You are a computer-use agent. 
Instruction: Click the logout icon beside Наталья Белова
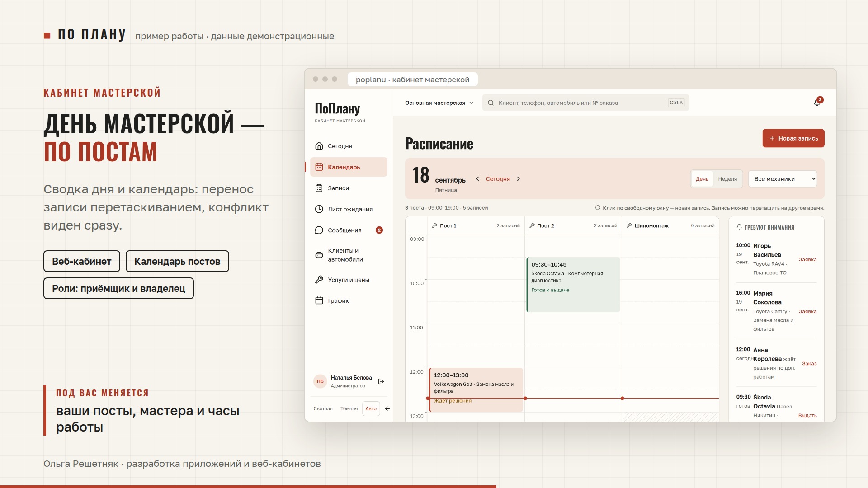tap(381, 381)
